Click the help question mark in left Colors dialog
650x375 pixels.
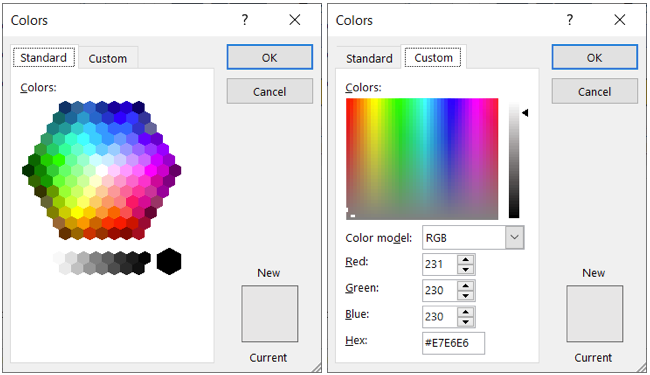point(245,19)
